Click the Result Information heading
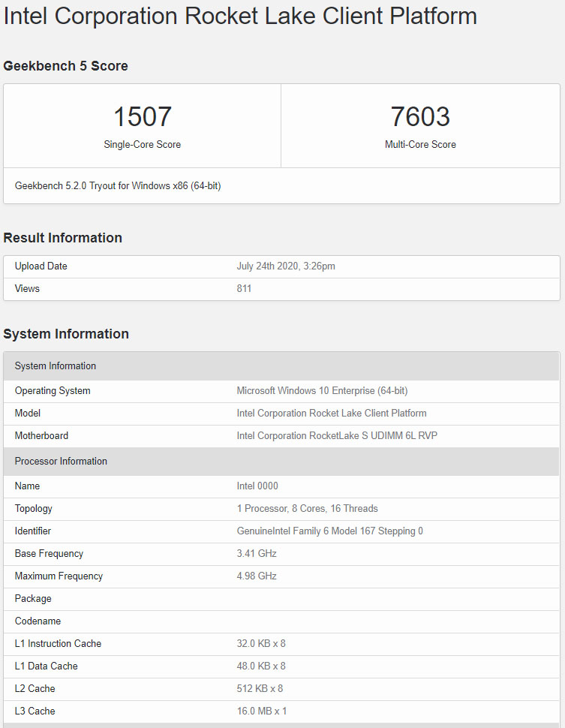Image resolution: width=565 pixels, height=728 pixels. 63,238
